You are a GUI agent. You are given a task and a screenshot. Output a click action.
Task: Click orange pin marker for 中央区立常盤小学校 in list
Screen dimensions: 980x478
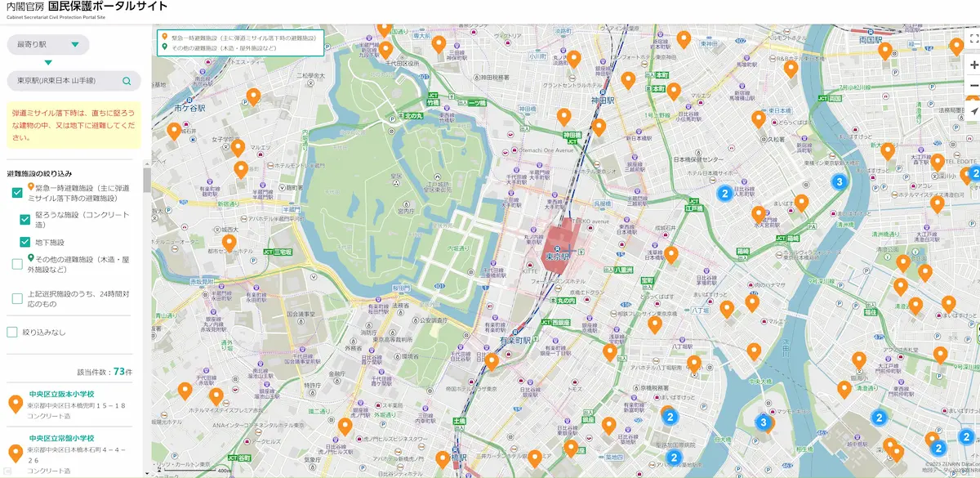pyautogui.click(x=15, y=453)
